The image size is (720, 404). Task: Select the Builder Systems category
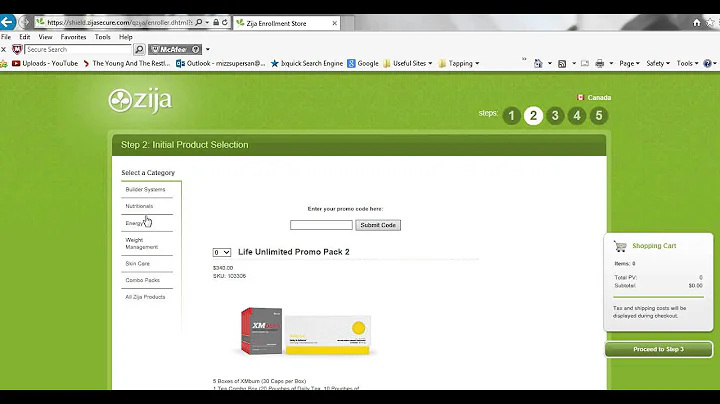(x=147, y=190)
